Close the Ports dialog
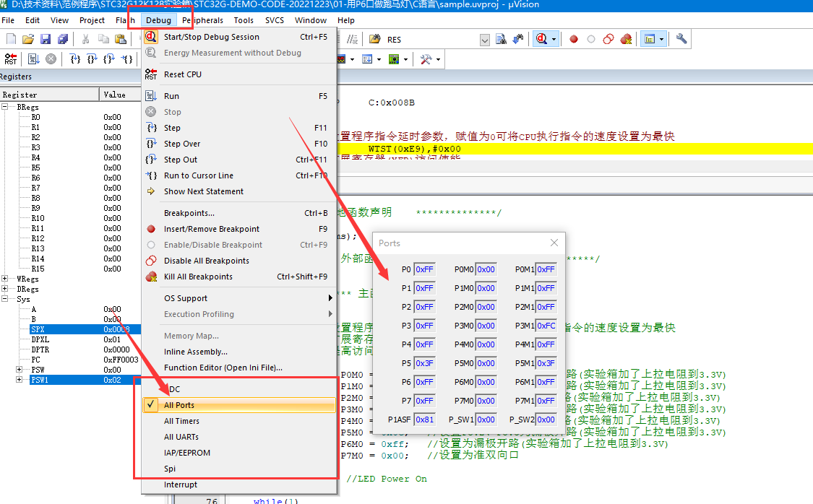 [x=554, y=243]
